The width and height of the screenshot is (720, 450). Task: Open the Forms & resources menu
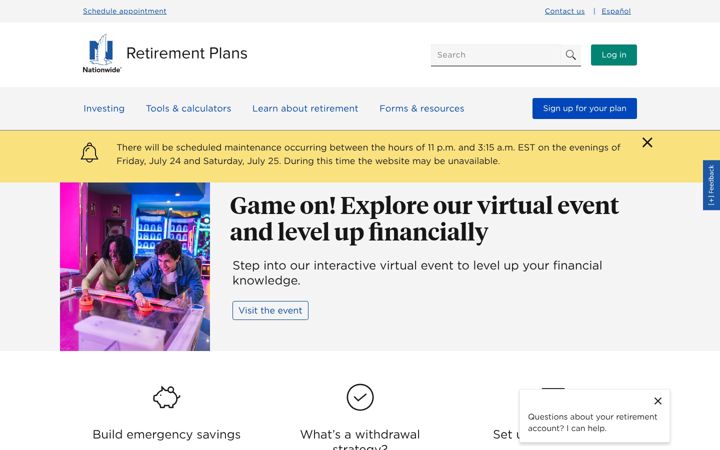tap(422, 109)
